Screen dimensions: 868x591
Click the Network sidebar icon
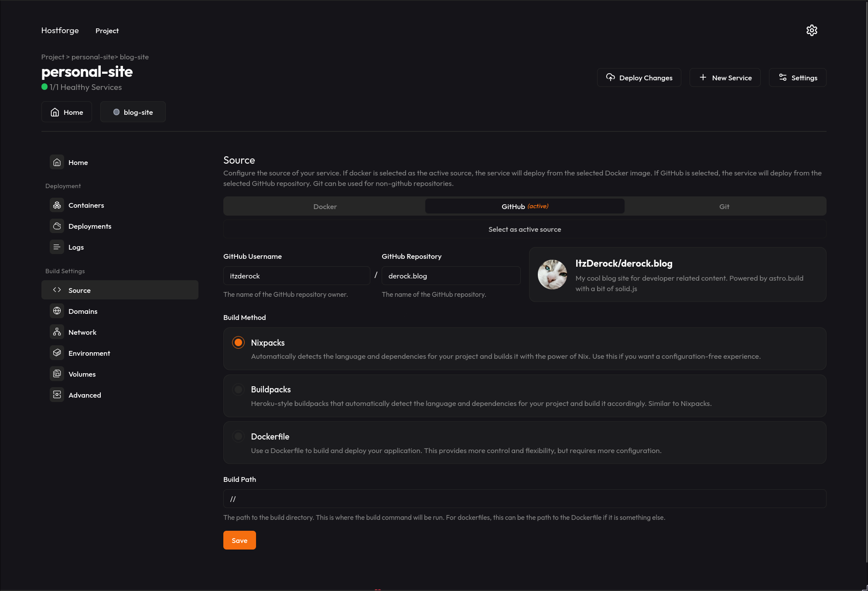57,332
